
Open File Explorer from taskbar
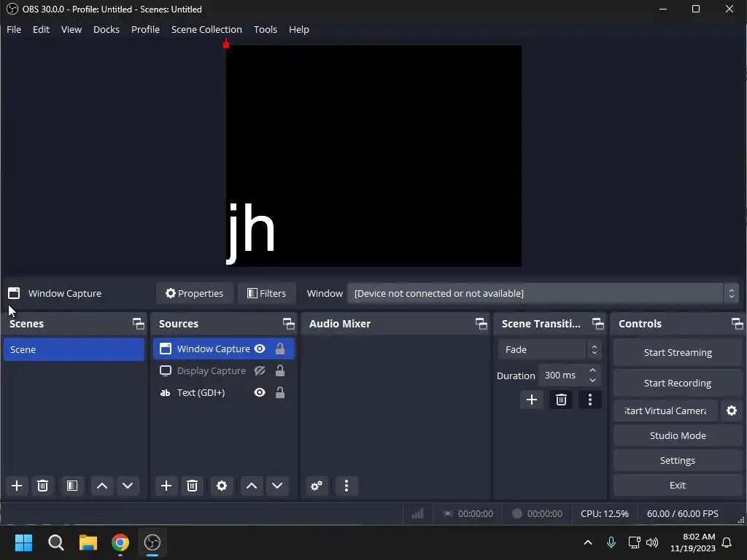tap(88, 542)
